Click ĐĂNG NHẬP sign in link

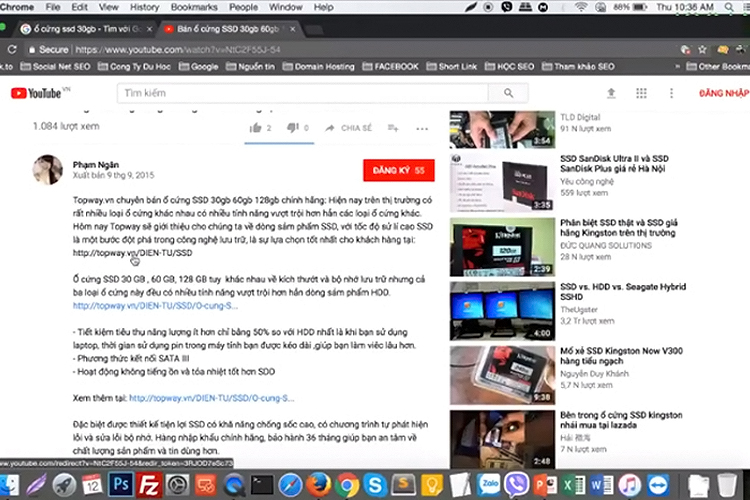pyautogui.click(x=723, y=93)
